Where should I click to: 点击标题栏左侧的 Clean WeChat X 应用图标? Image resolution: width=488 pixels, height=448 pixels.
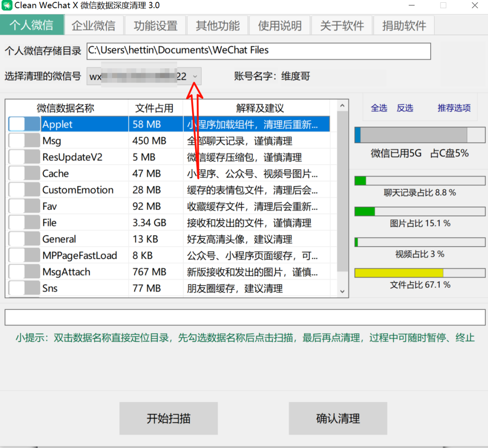[x=7, y=5]
